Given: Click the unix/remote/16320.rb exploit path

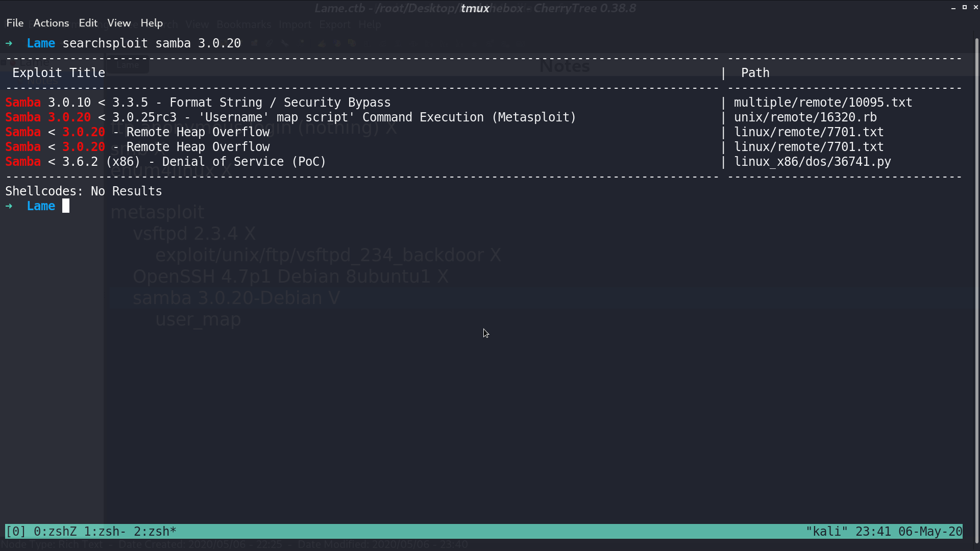Looking at the screenshot, I should click(x=805, y=117).
